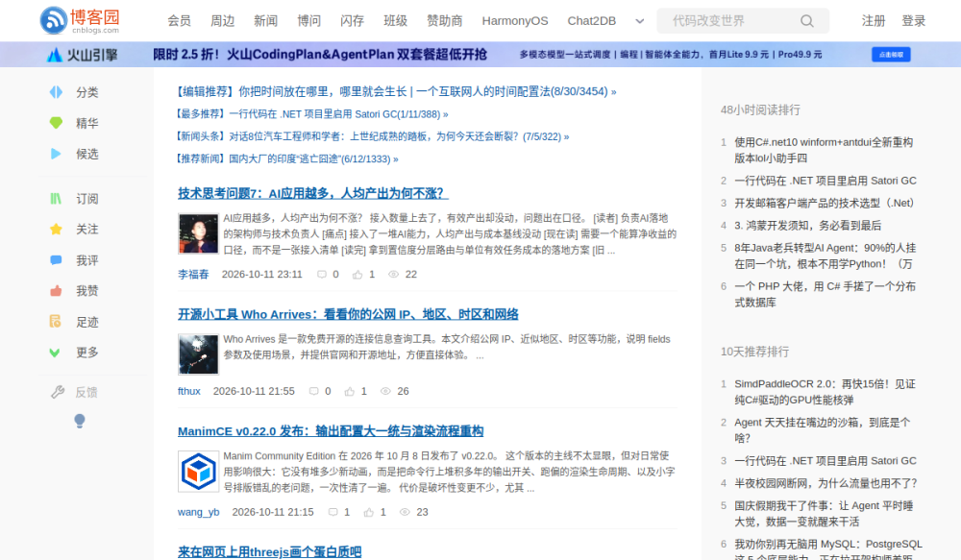Open ranking item SimdPaddleOCR 2.0

coord(825,392)
